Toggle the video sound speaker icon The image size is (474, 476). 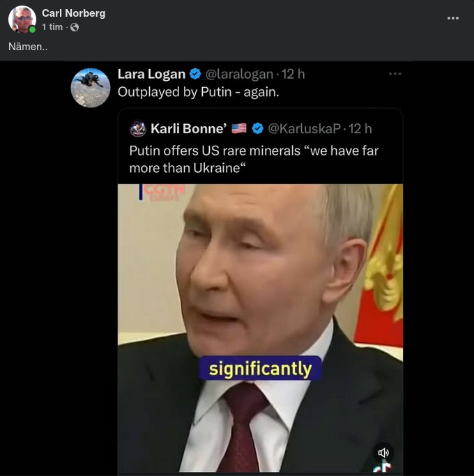click(x=383, y=452)
